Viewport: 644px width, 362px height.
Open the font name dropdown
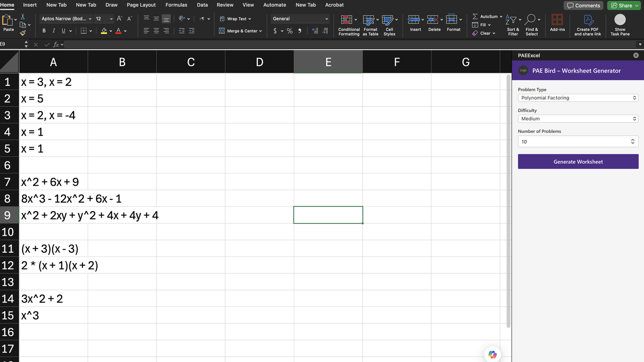click(x=90, y=18)
